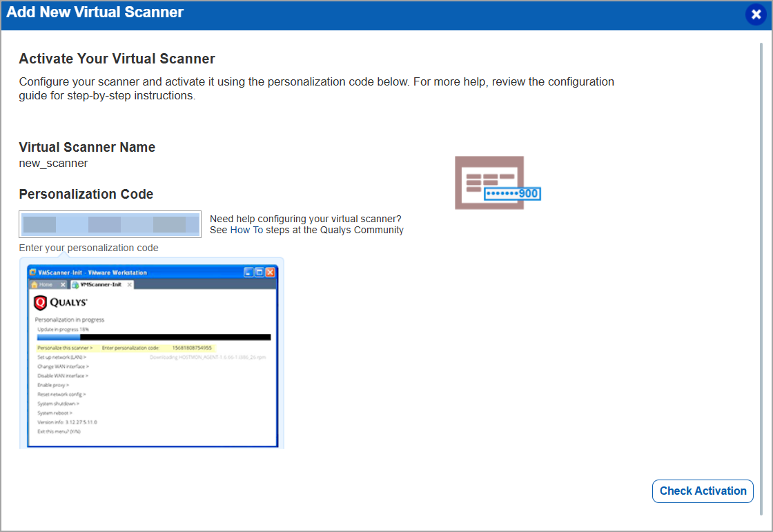773x532 pixels.
Task: Expand the System reboot option
Action: 55,413
